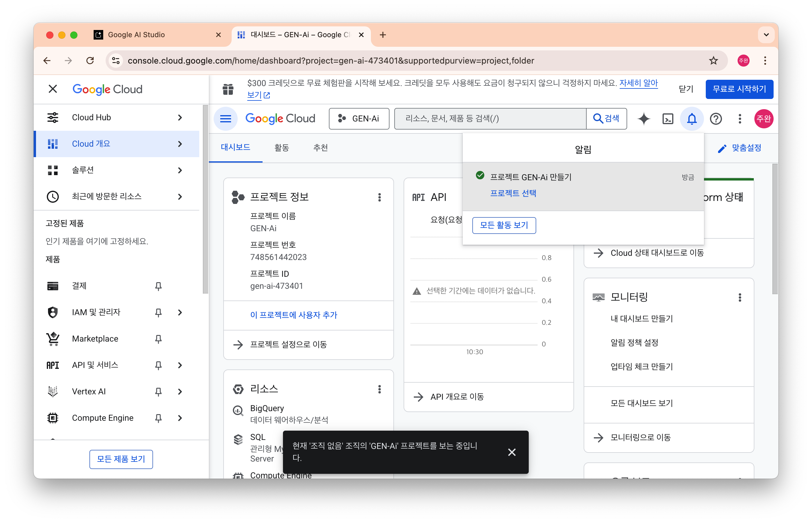Activate Cloud Shell terminal icon
This screenshot has height=523, width=812.
[668, 119]
